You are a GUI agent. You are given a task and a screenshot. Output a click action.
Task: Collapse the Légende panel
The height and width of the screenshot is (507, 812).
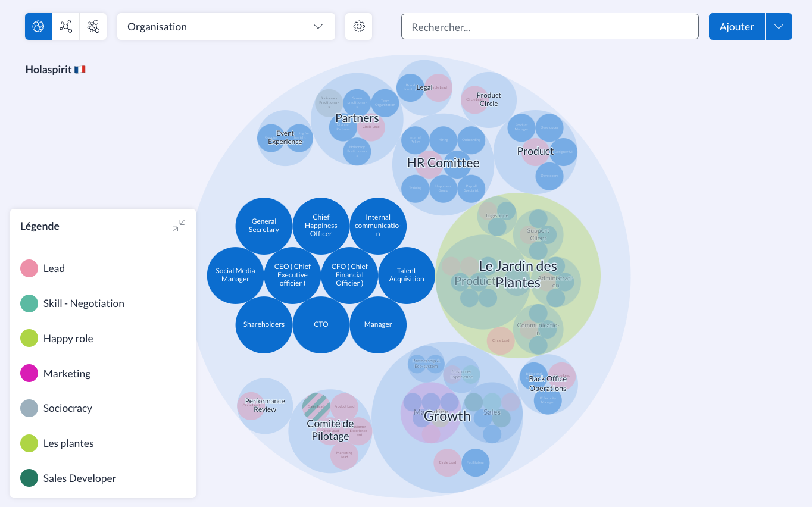coord(179,226)
